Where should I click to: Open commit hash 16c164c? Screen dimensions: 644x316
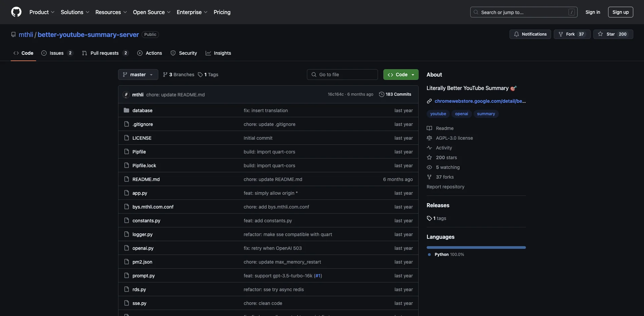tap(336, 94)
